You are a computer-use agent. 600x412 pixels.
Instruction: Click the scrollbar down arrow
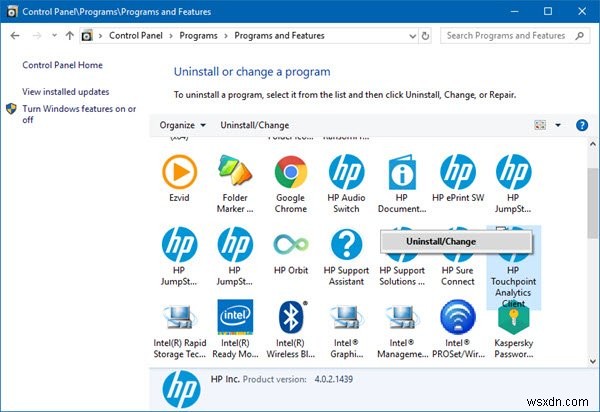coord(592,361)
